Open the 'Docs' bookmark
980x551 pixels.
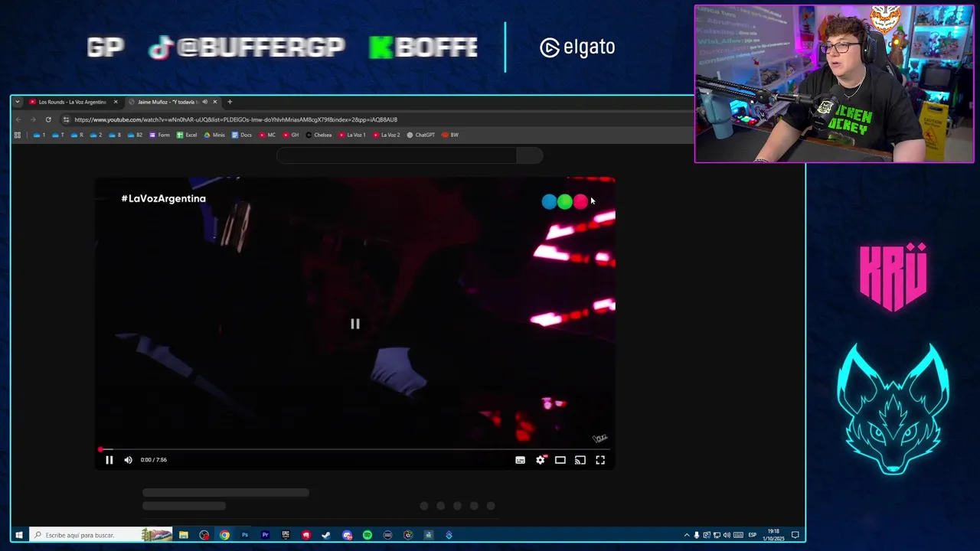(x=241, y=135)
